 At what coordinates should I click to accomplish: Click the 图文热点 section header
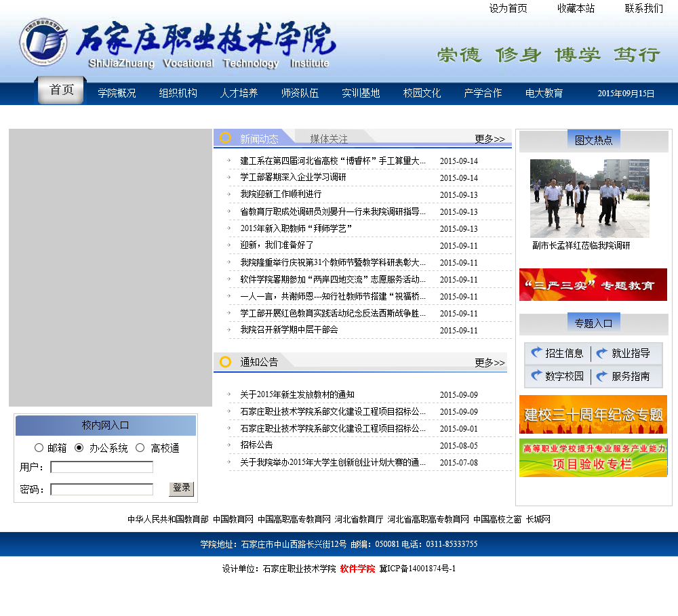pyautogui.click(x=594, y=140)
